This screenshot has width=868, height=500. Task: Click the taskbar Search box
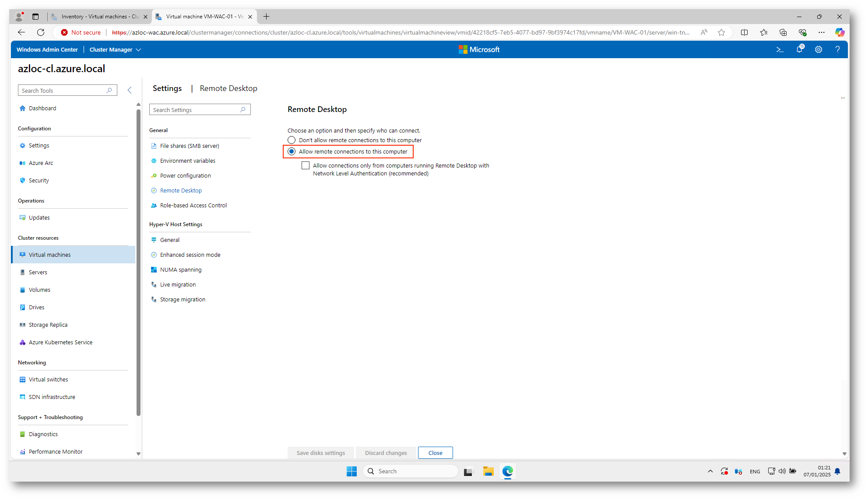tap(410, 471)
